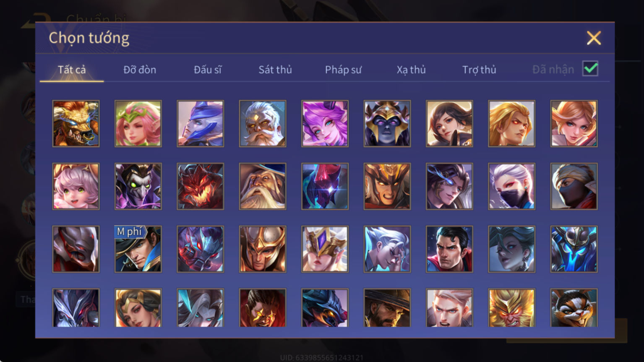Select the white-bearded elder hero portrait

pos(263,123)
